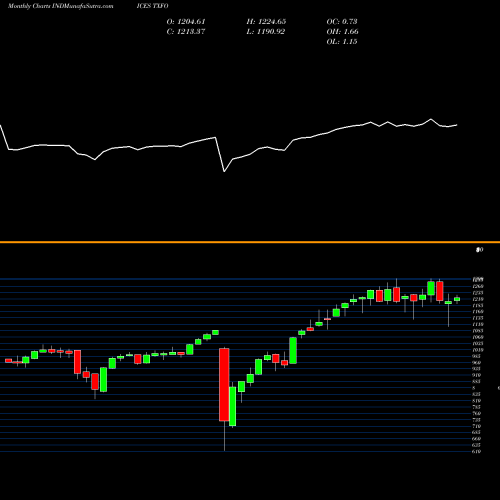The image size is (500, 500).
Task: Click the 1110 price axis label
Action: 478,324
